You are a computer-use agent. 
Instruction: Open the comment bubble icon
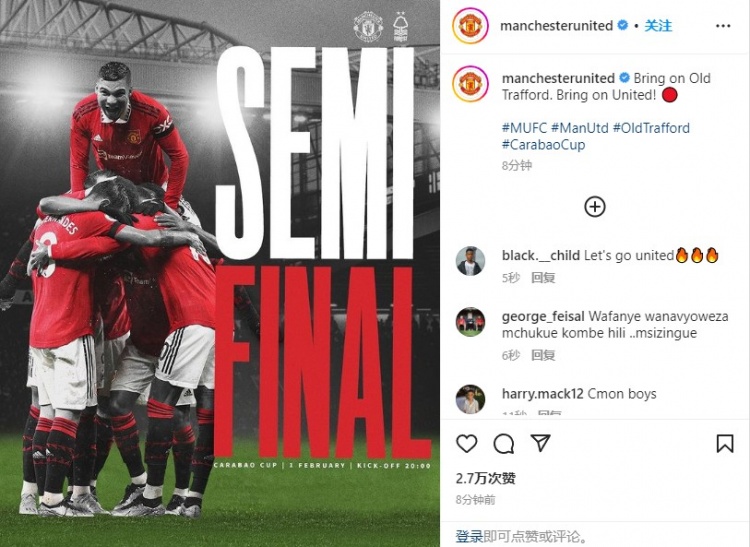tap(504, 444)
